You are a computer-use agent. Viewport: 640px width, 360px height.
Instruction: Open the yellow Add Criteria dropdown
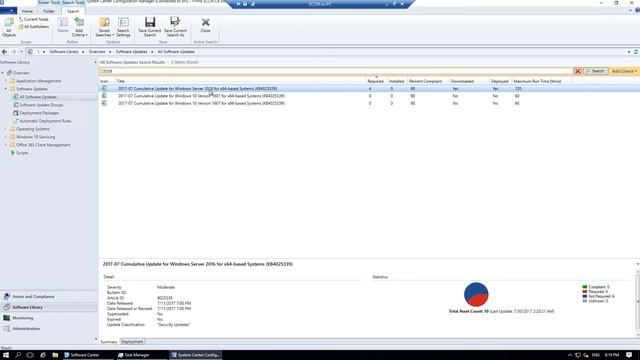pyautogui.click(x=624, y=71)
